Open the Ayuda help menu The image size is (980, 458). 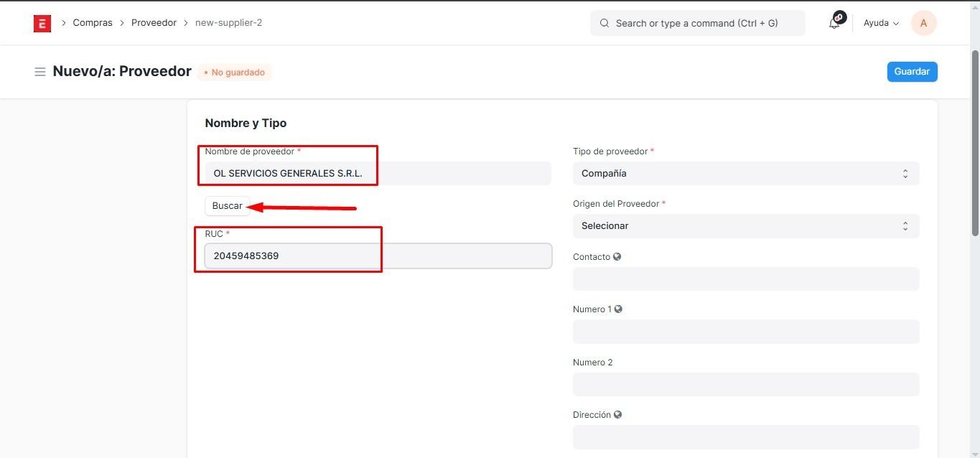pyautogui.click(x=881, y=23)
